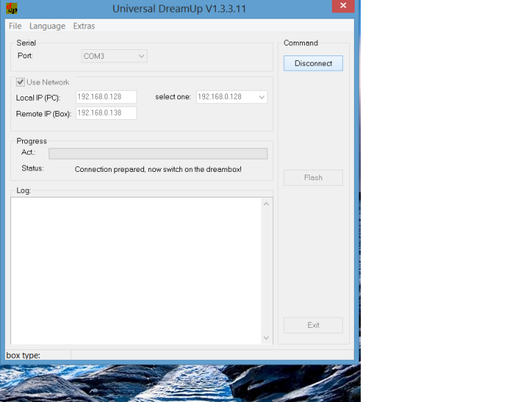Image resolution: width=532 pixels, height=402 pixels.
Task: Click inside the empty Log text area
Action: (x=136, y=270)
